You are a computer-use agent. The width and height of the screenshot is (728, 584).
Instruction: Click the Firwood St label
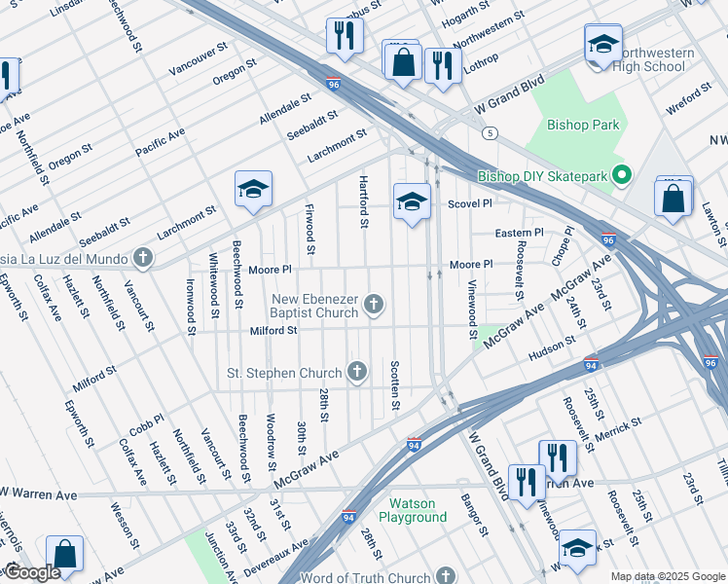[x=310, y=229]
